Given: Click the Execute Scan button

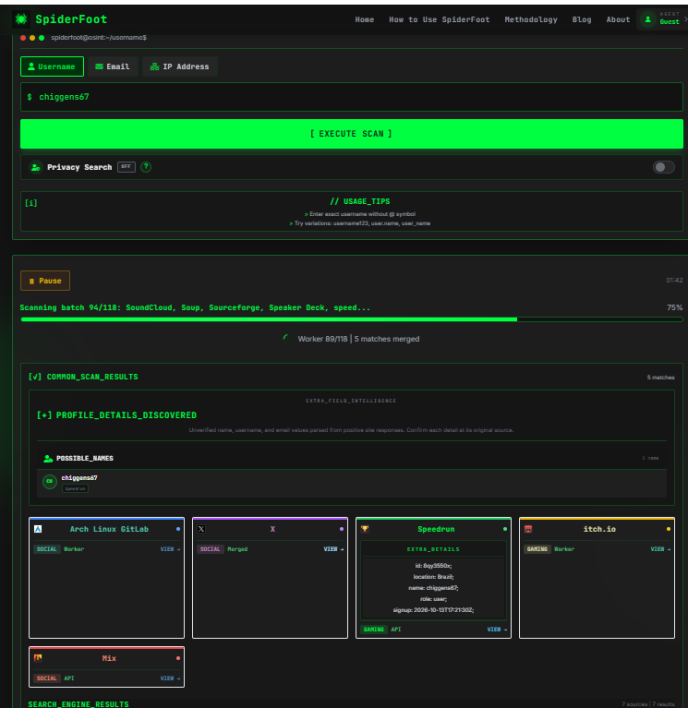Looking at the screenshot, I should pos(351,134).
